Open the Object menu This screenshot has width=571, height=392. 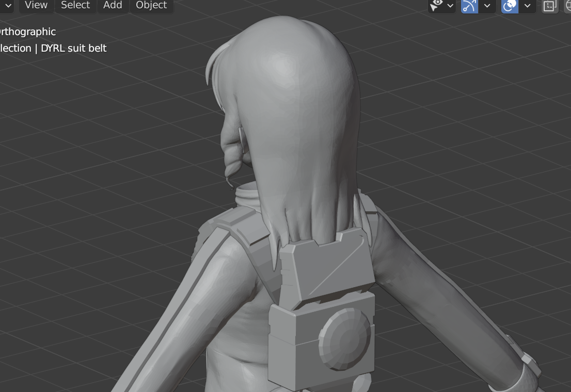click(x=151, y=5)
